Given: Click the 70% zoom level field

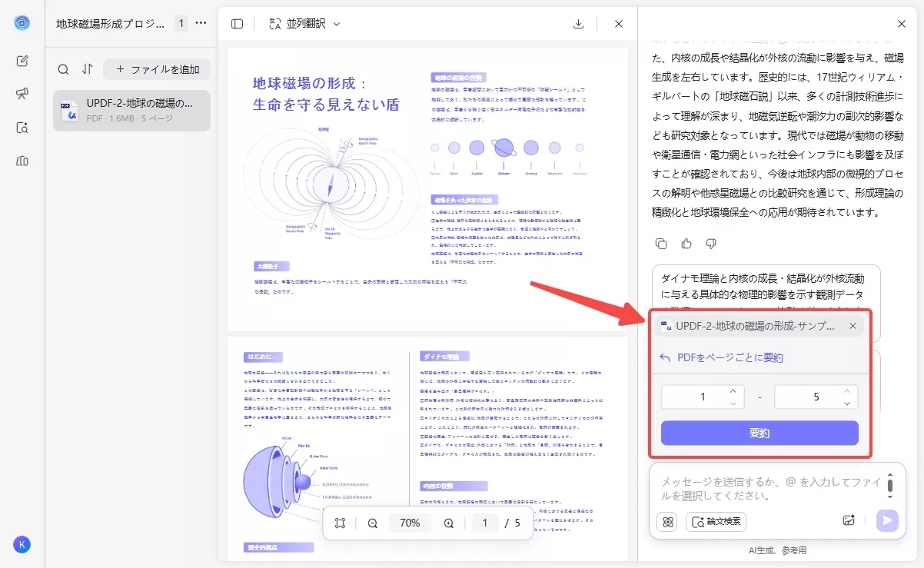Looking at the screenshot, I should click(410, 523).
